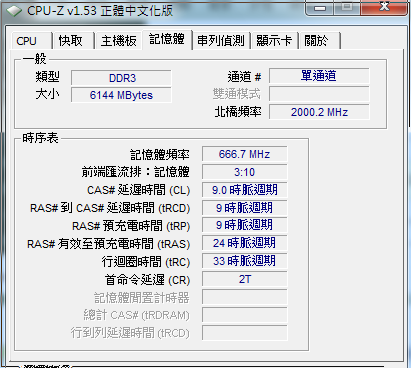Click the 一般 group heading
This screenshot has height=368, width=411.
tap(35, 59)
